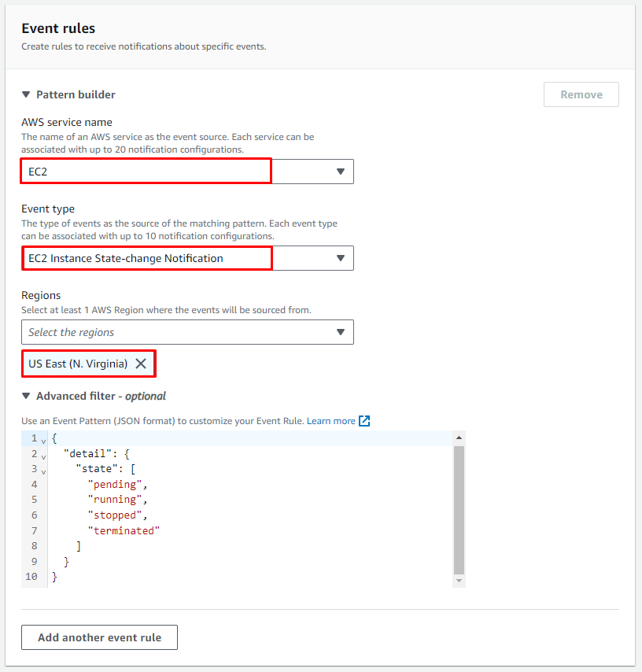Click the "running" state value in the editor
The height and width of the screenshot is (672, 642).
coord(118,500)
